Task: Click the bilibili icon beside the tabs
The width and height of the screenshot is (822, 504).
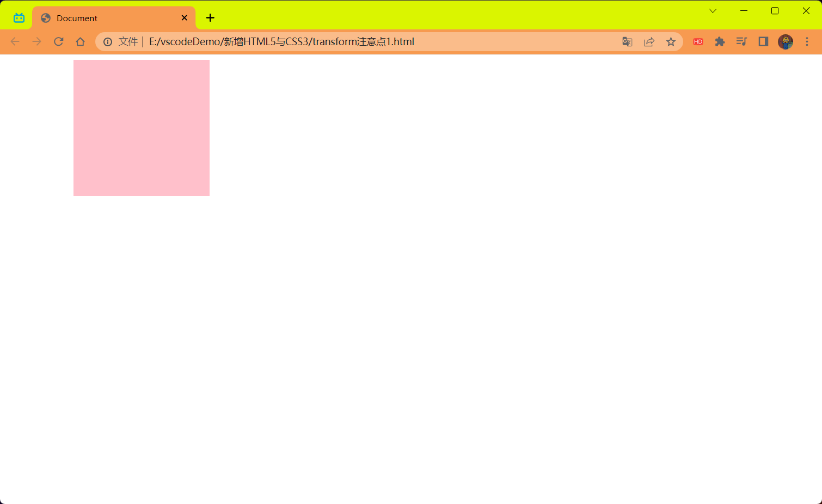Action: pyautogui.click(x=19, y=18)
